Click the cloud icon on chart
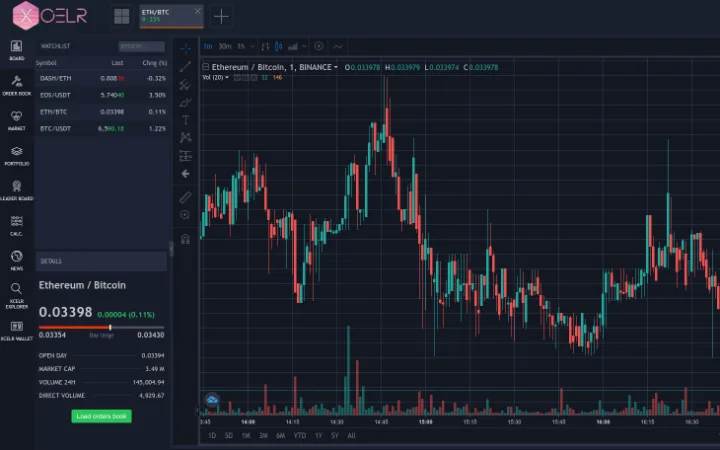 (212, 400)
